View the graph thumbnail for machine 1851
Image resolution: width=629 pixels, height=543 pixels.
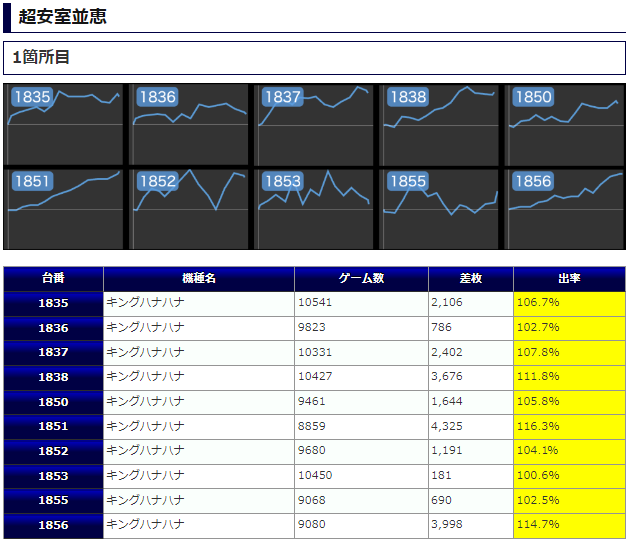[x=64, y=208]
